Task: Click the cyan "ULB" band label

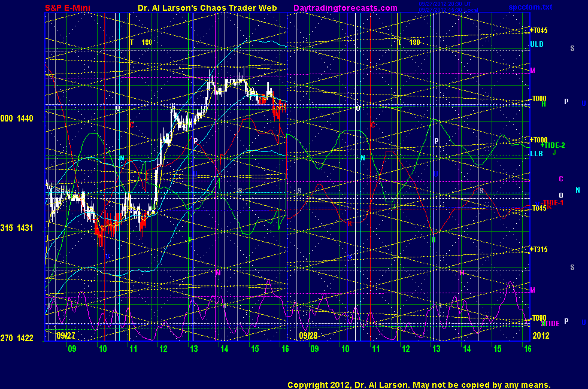Action: tap(537, 44)
